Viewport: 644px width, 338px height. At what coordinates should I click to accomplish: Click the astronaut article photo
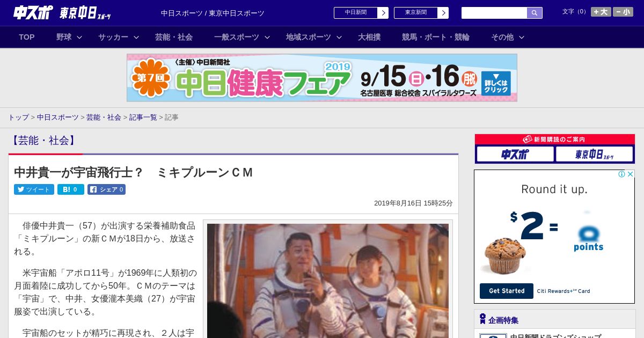(328, 281)
